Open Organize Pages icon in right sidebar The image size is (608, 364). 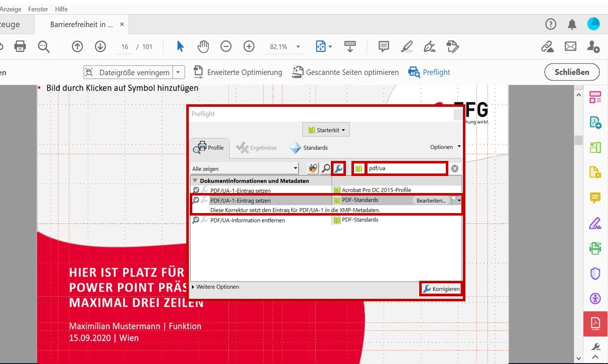pos(595,97)
